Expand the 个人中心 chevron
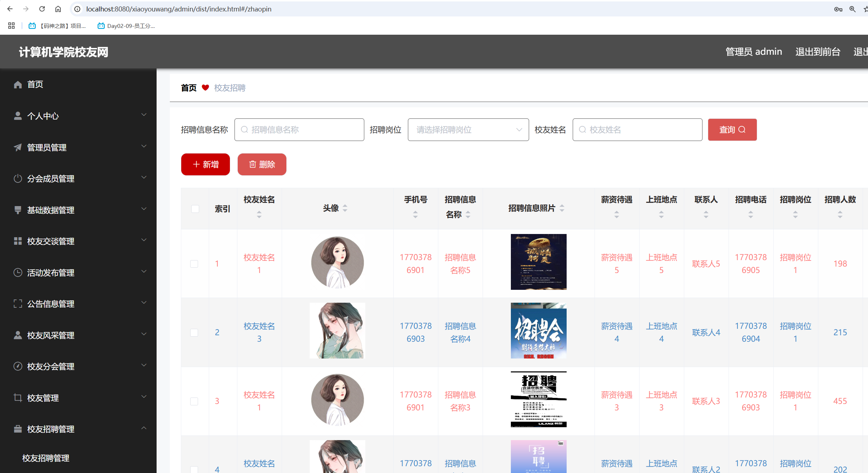Viewport: 868px width, 473px height. pyautogui.click(x=144, y=115)
